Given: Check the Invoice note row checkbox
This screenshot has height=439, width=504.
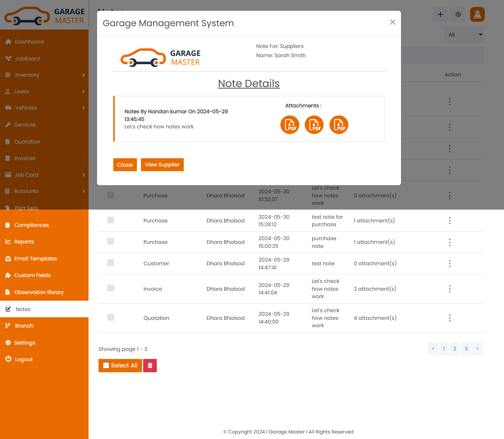Looking at the screenshot, I should pyautogui.click(x=111, y=288).
